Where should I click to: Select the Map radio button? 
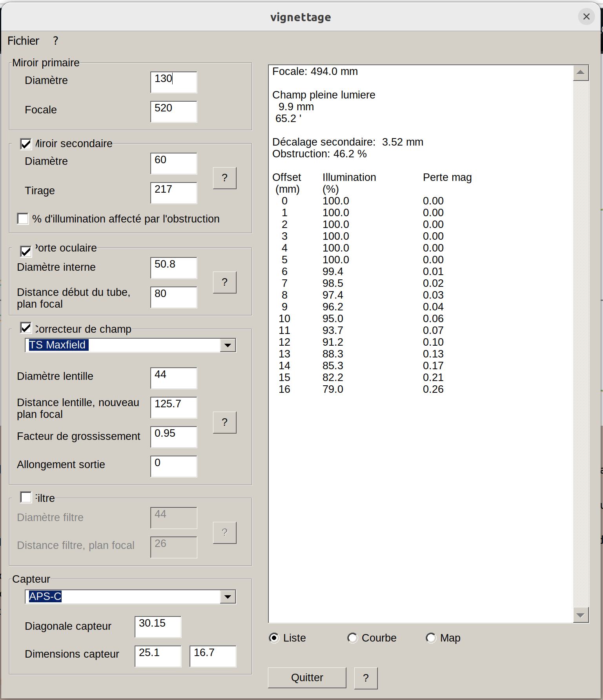(x=431, y=638)
